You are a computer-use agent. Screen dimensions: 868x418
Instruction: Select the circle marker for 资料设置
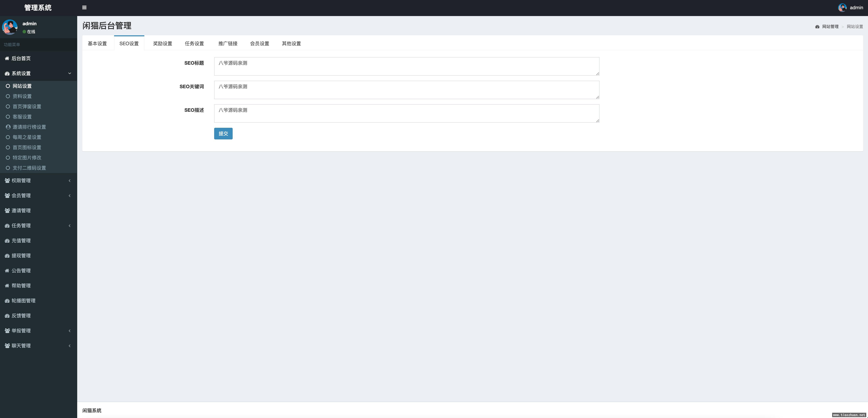pos(8,96)
